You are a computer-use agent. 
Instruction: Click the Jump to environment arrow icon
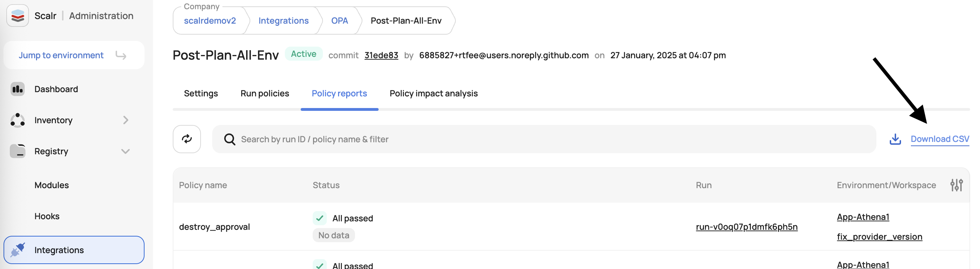121,55
